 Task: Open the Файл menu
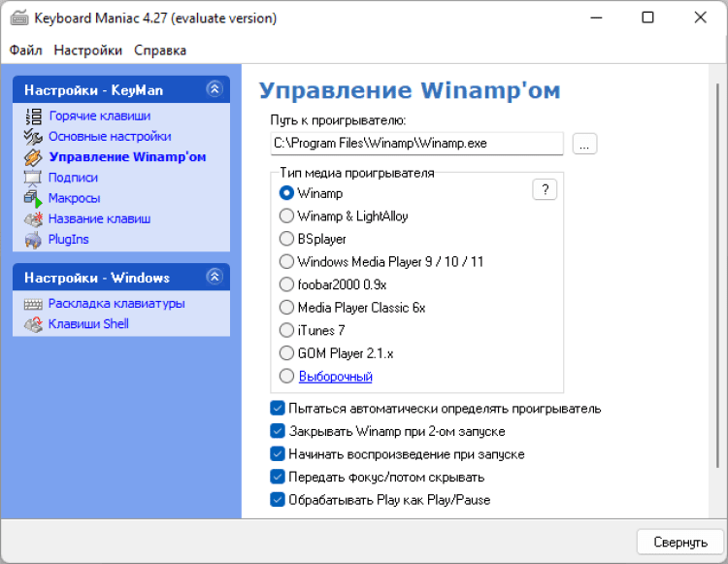[25, 50]
